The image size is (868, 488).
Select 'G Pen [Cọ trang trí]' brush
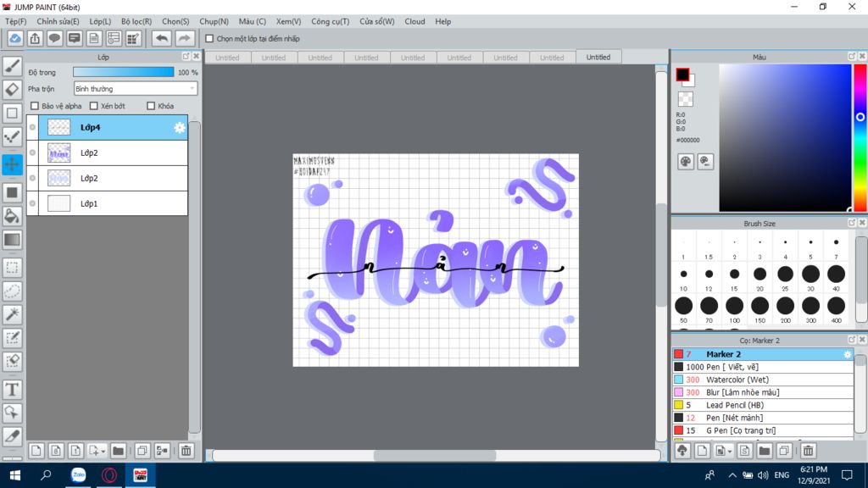point(763,430)
